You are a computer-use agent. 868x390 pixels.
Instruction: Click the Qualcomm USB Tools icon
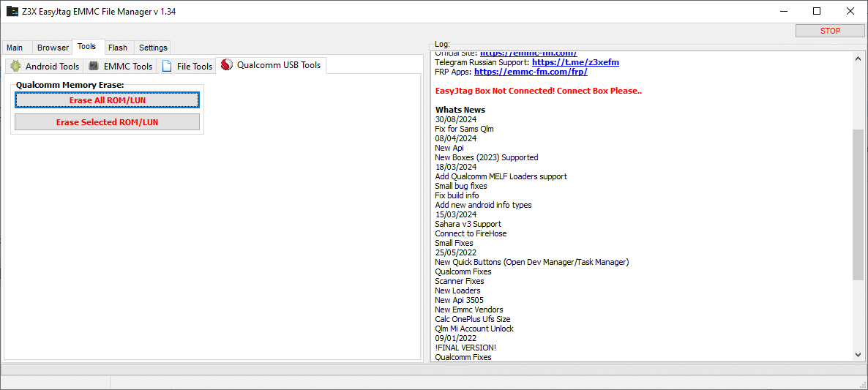coord(227,65)
